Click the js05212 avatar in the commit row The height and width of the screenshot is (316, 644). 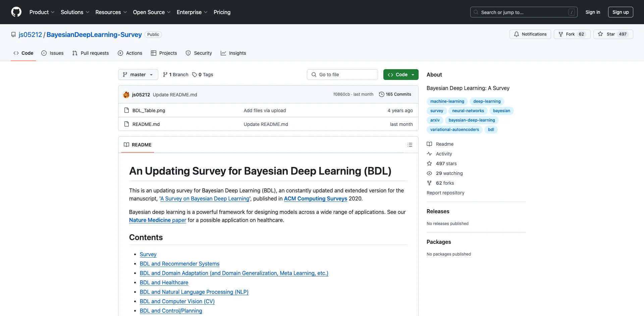[126, 95]
